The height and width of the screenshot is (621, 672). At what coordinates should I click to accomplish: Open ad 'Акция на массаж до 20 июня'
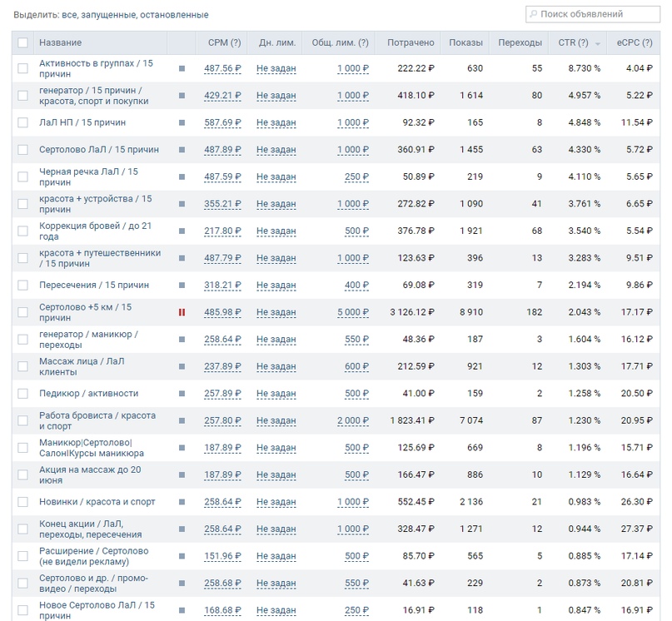90,474
